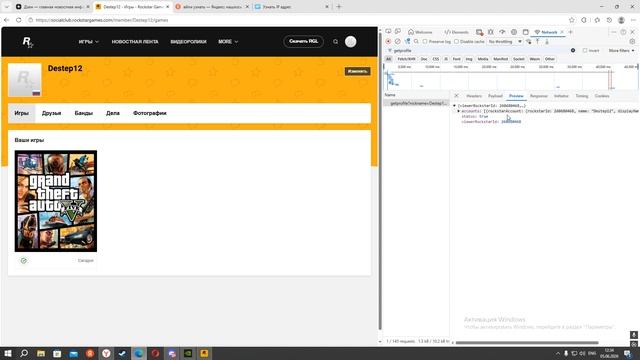This screenshot has height=360, width=640.
Task: Show hidden system tray icons chevron
Action: point(558,353)
